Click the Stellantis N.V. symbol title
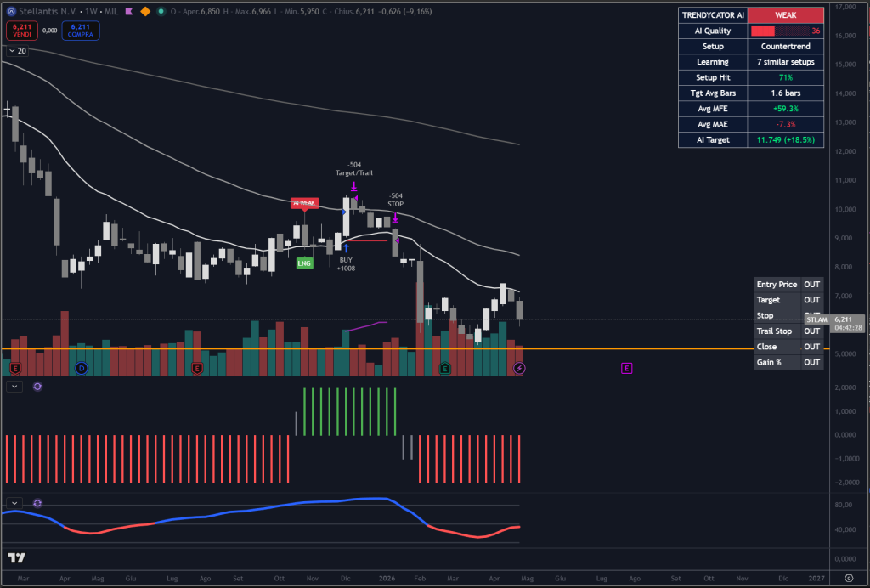 48,11
